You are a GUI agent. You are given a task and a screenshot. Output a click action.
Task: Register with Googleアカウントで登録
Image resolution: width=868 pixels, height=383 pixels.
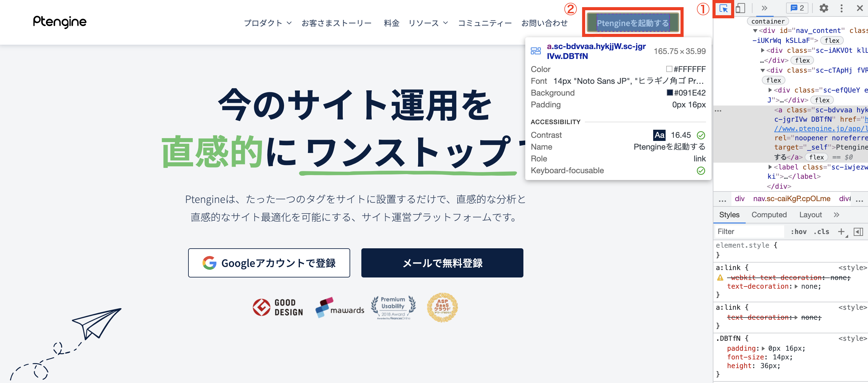point(269,263)
